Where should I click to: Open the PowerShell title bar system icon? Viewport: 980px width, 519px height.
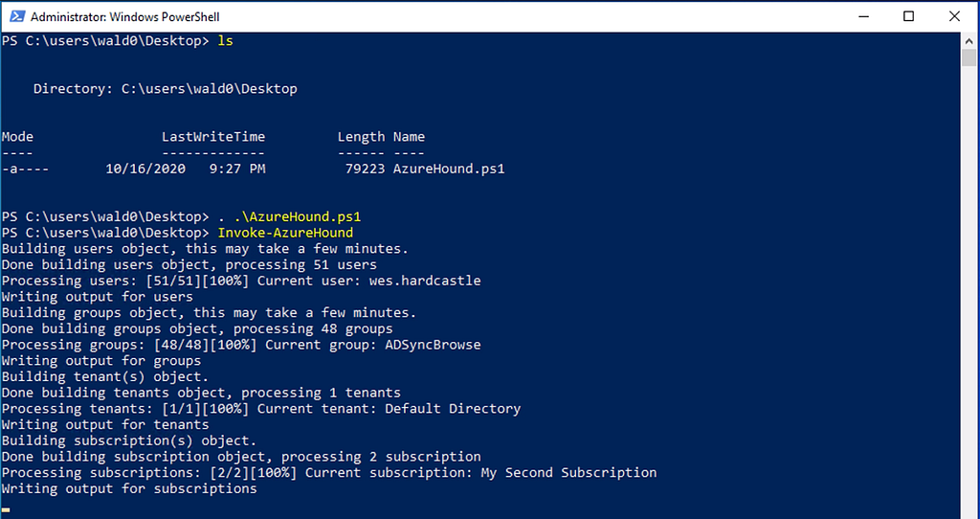click(x=15, y=16)
